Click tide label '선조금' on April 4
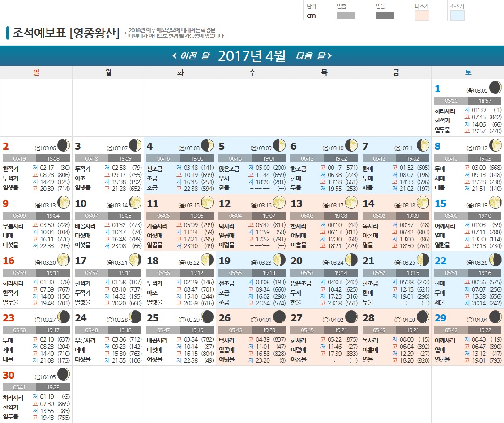Screen dimensions: 504x423 [x=154, y=169]
